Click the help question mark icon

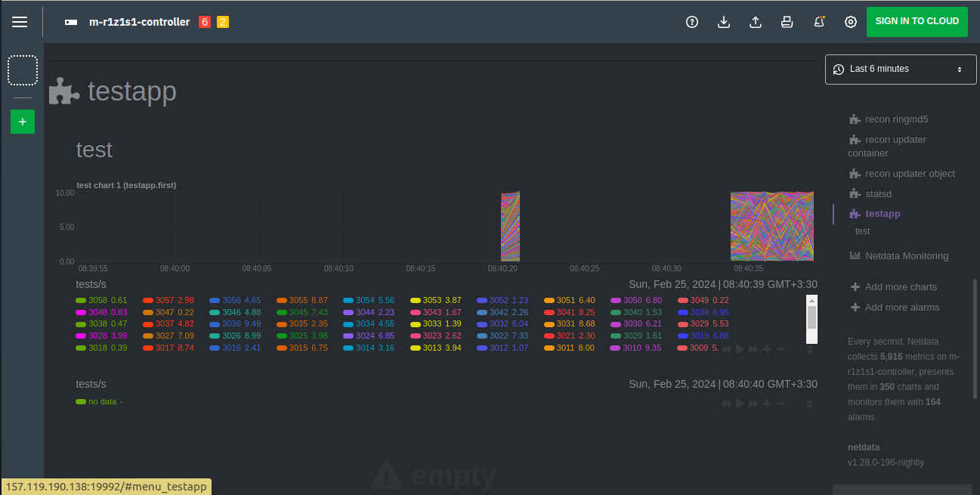pos(691,22)
